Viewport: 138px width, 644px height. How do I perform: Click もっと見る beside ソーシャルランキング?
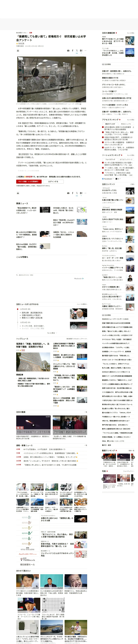pos(130,155)
